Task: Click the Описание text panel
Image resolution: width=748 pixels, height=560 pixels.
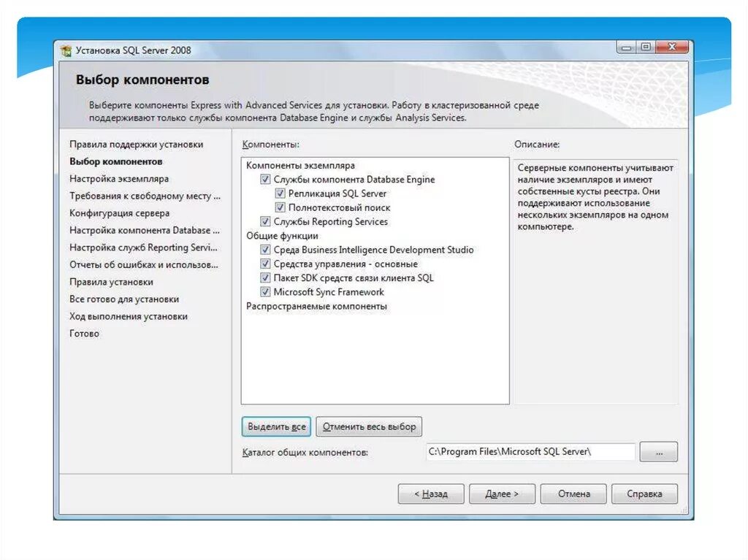Action: click(595, 282)
